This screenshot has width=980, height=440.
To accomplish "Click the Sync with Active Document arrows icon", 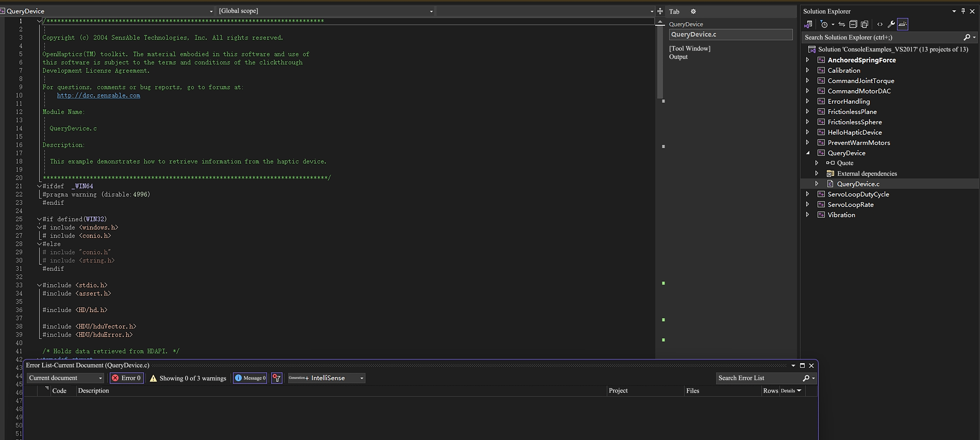I will [x=842, y=24].
